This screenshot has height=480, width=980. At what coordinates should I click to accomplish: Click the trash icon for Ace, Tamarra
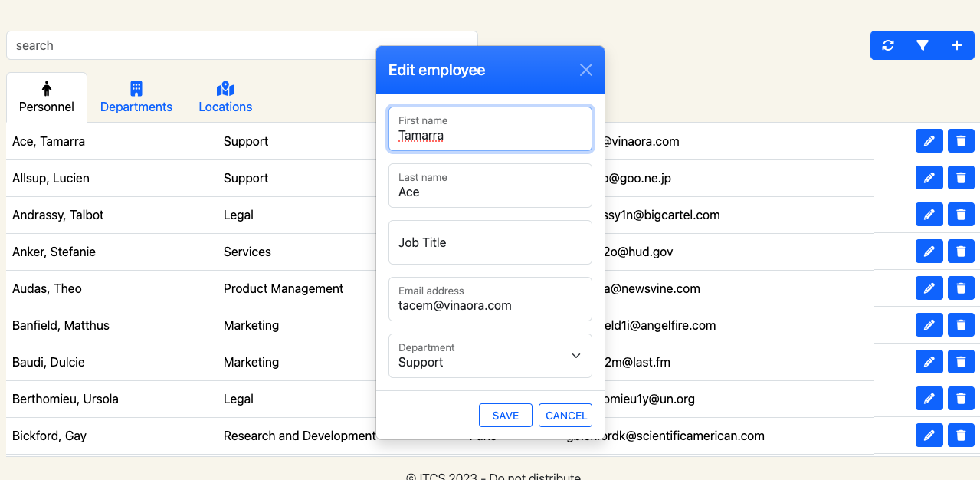click(961, 141)
